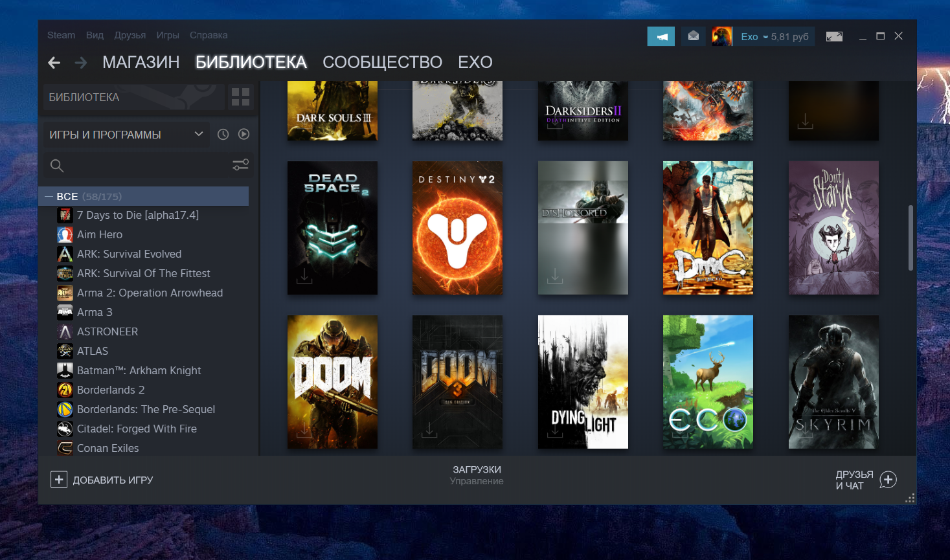Click the recent activity clock icon

pyautogui.click(x=223, y=134)
